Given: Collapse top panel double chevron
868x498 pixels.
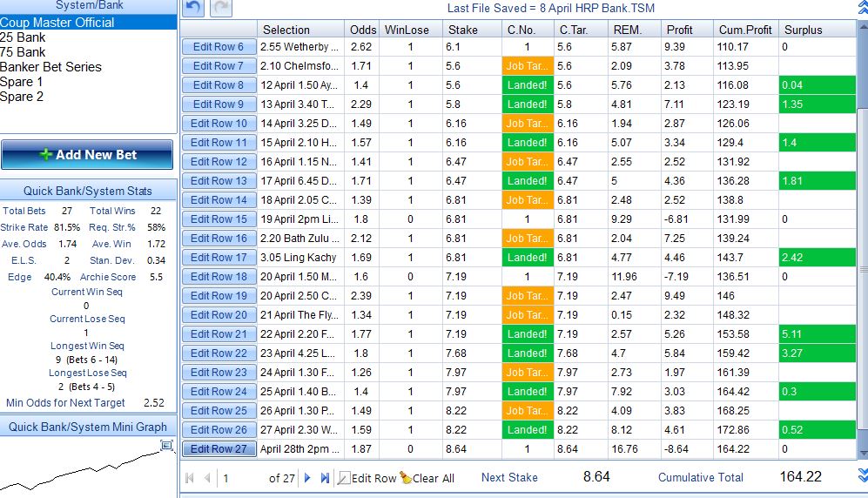Looking at the screenshot, I should pos(863,7).
